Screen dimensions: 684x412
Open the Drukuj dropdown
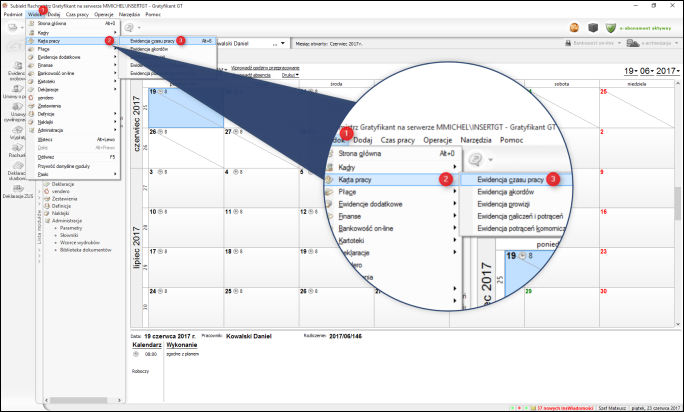pyautogui.click(x=290, y=75)
